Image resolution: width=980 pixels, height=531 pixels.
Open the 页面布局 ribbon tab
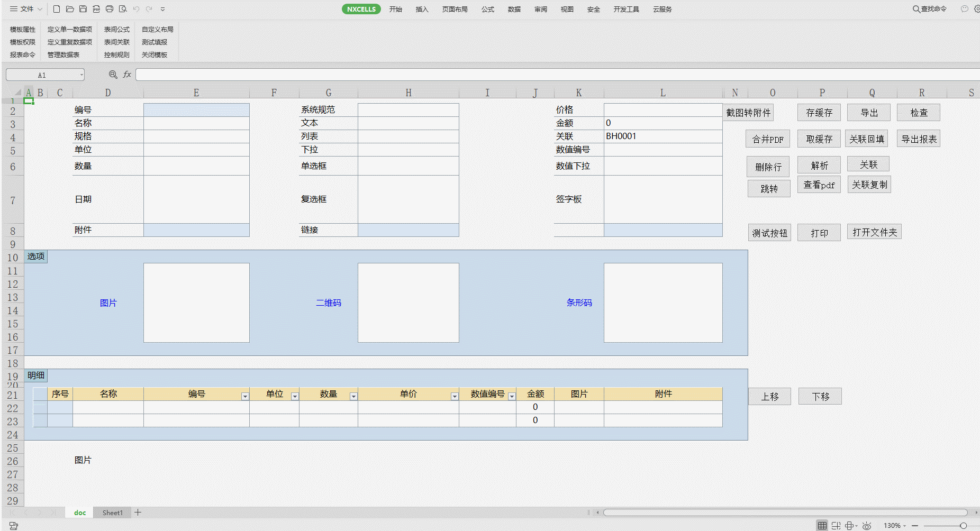point(455,9)
